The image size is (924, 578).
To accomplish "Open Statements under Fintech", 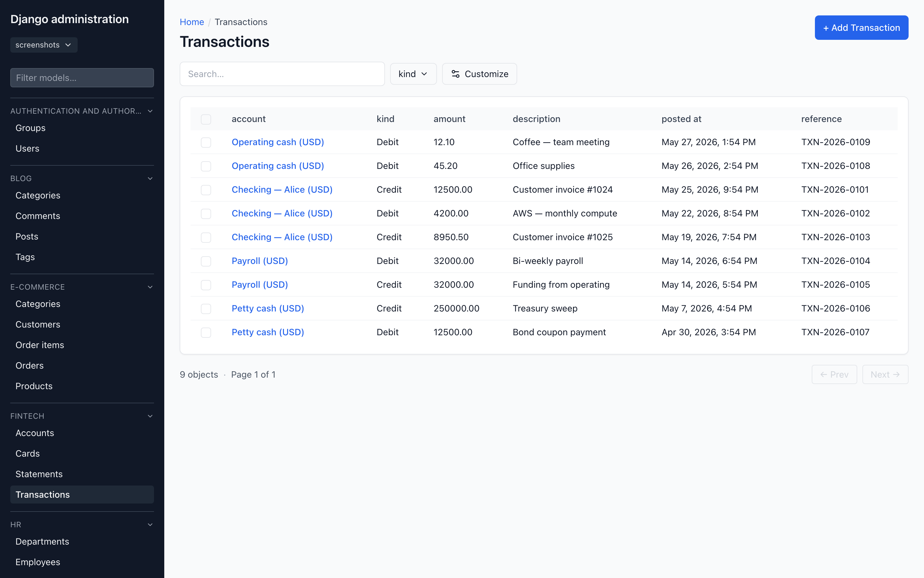I will (x=82, y=474).
